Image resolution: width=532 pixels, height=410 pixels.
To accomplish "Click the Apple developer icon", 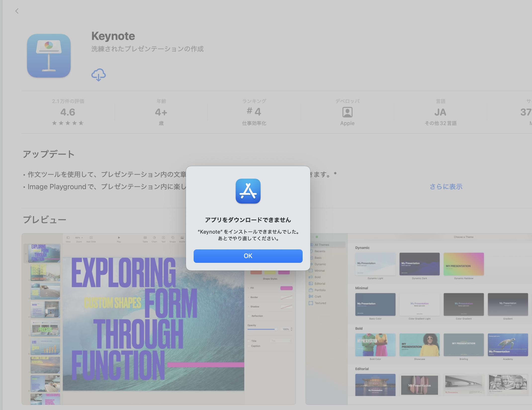I will 347,112.
